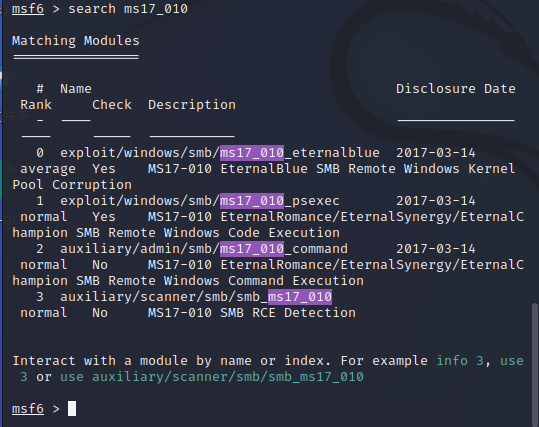Click the 'Rank' column header
This screenshot has height=427, width=539.
point(36,105)
